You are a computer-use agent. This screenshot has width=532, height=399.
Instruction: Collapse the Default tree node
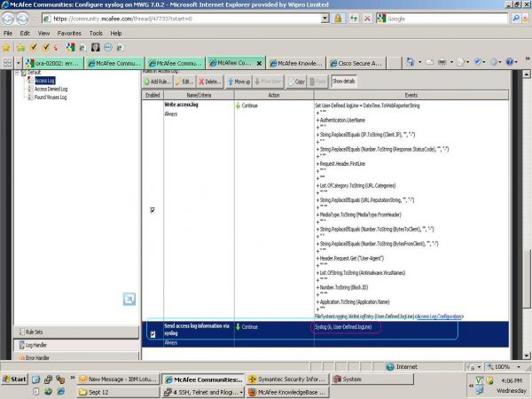[17, 73]
